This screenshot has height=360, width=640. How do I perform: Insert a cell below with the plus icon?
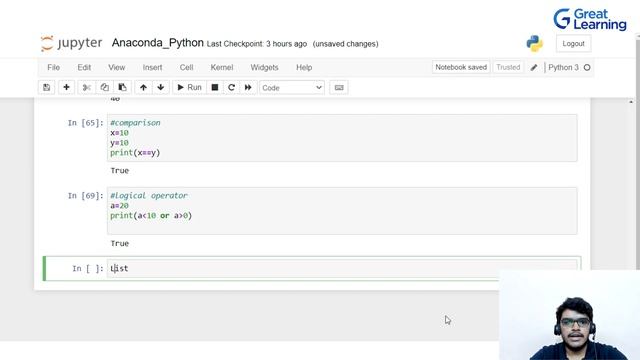point(67,87)
